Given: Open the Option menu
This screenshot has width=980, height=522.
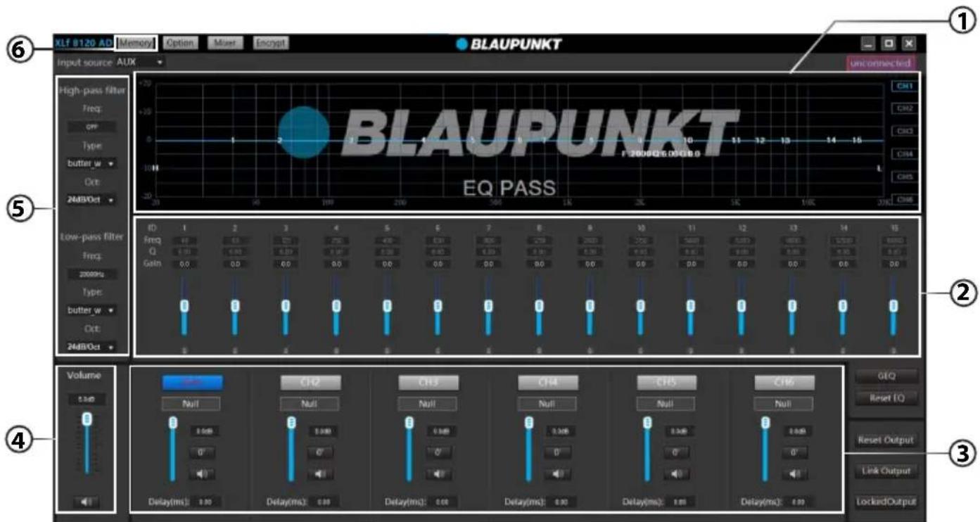Looking at the screenshot, I should (179, 43).
